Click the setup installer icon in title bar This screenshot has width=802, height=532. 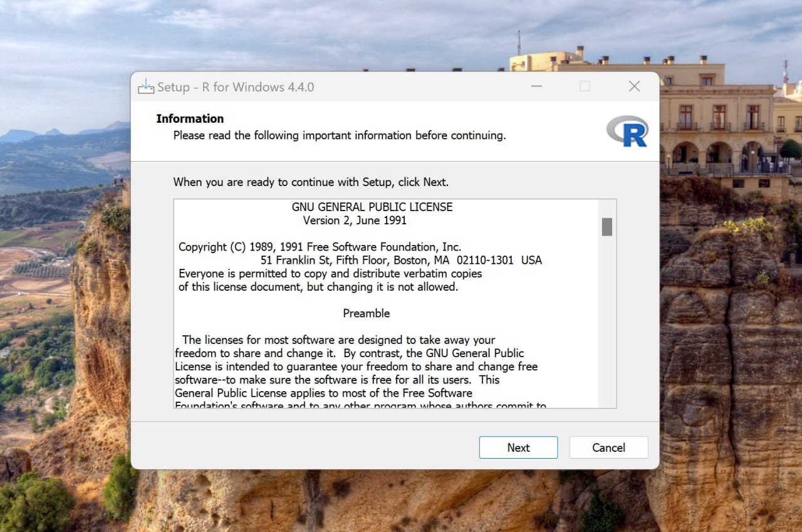[x=146, y=86]
